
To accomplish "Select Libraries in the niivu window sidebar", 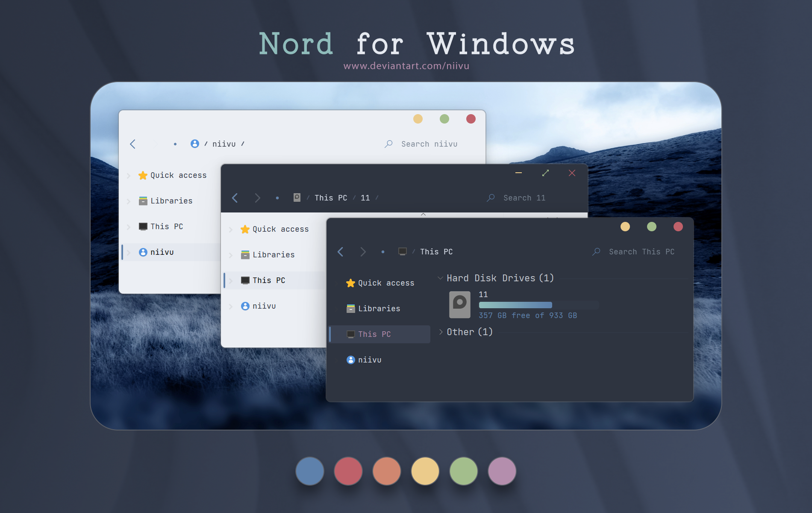I will (x=172, y=201).
